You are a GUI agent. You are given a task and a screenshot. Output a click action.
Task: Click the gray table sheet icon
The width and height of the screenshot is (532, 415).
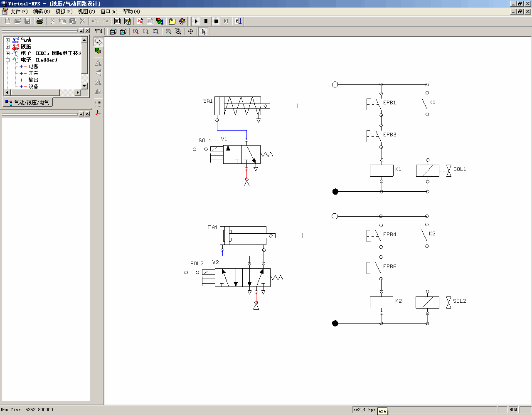(x=150, y=21)
